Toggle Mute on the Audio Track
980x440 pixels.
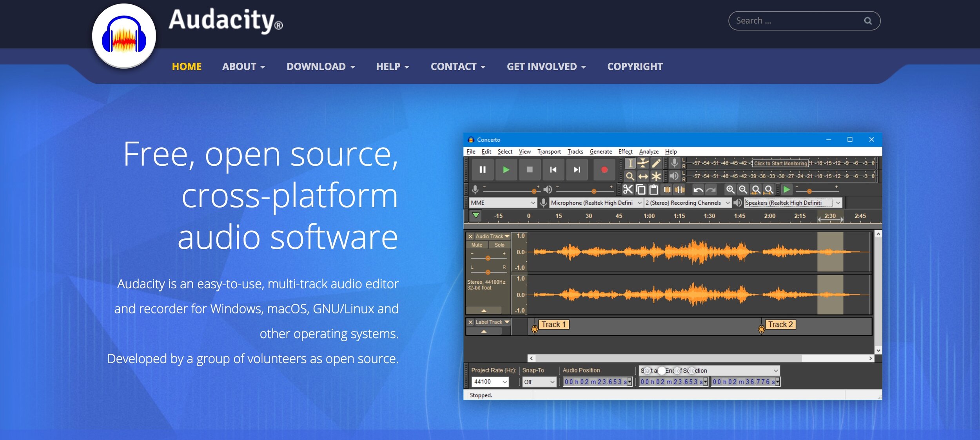[x=477, y=245]
